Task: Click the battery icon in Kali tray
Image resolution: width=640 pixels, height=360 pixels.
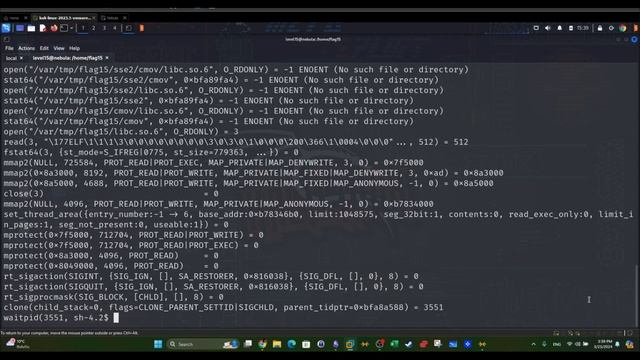Action: [571, 28]
